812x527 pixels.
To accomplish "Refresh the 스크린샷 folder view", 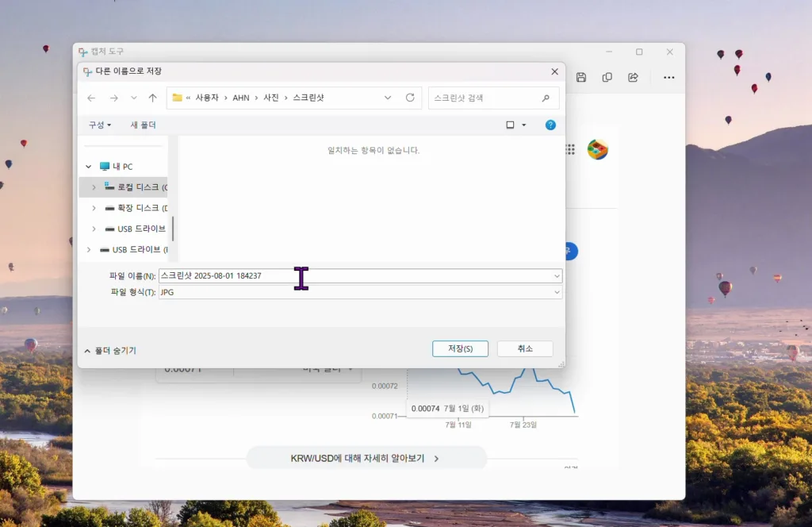I will point(410,98).
